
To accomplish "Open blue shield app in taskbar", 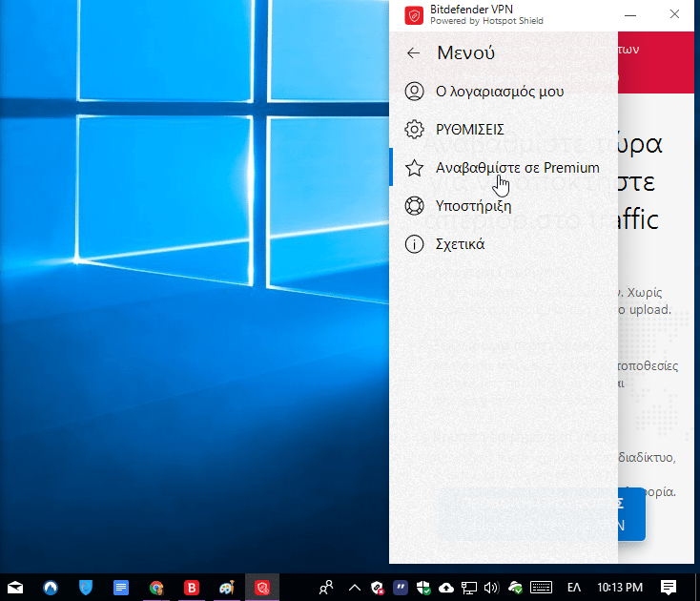I will [x=86, y=588].
